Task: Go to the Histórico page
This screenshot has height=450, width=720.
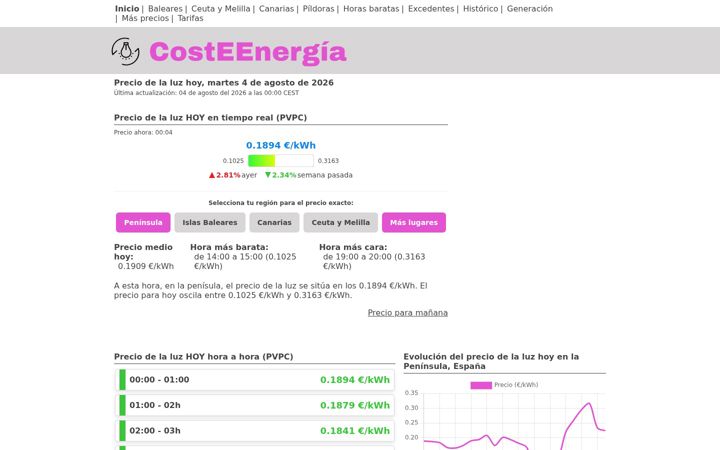Action: [480, 9]
